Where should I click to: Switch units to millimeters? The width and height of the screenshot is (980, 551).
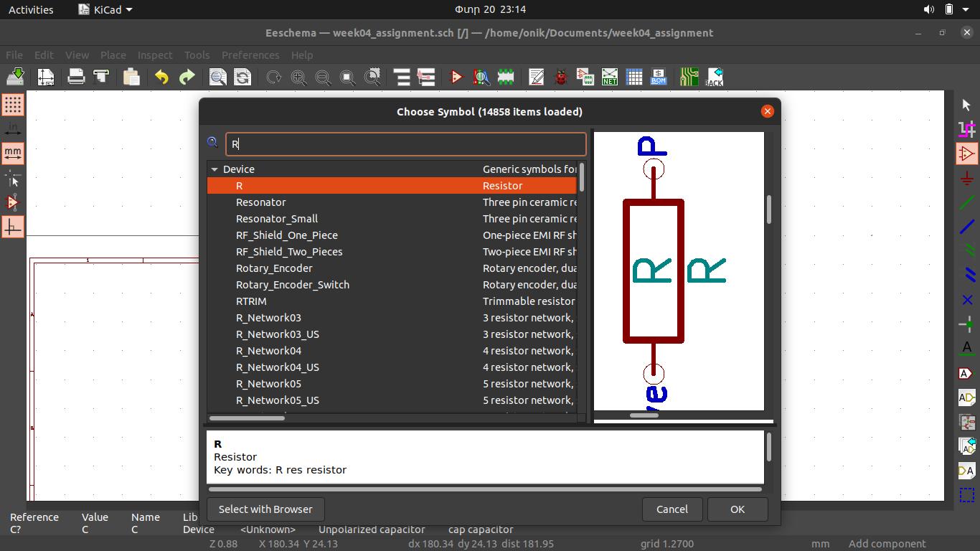click(x=13, y=154)
